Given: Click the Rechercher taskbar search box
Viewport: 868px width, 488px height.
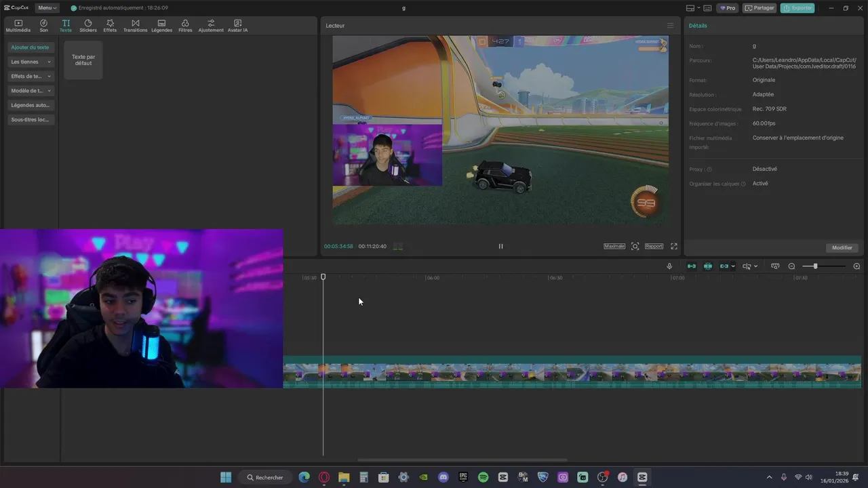Looking at the screenshot, I should [266, 477].
